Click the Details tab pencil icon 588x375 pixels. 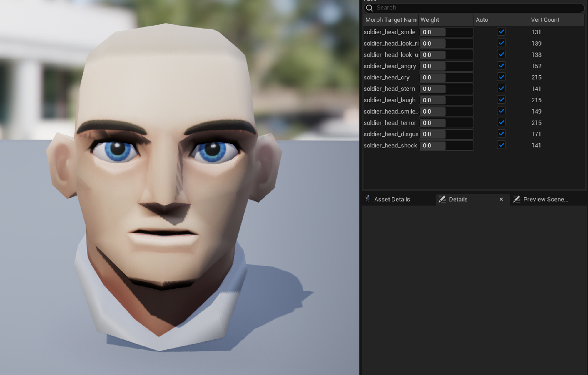[442, 199]
